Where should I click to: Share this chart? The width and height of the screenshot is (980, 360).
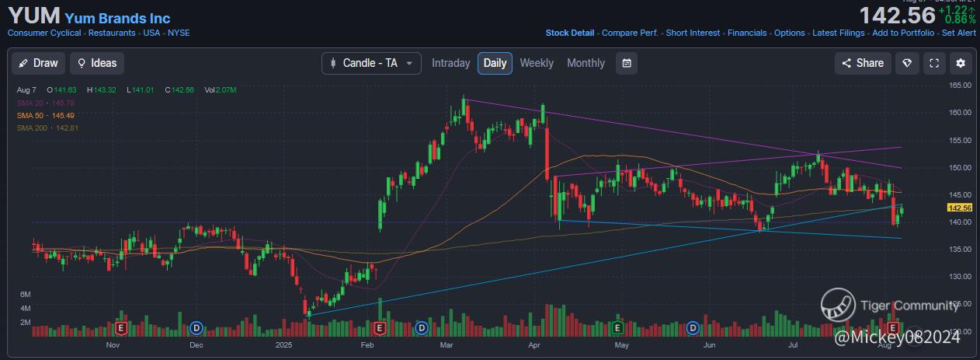pos(862,63)
